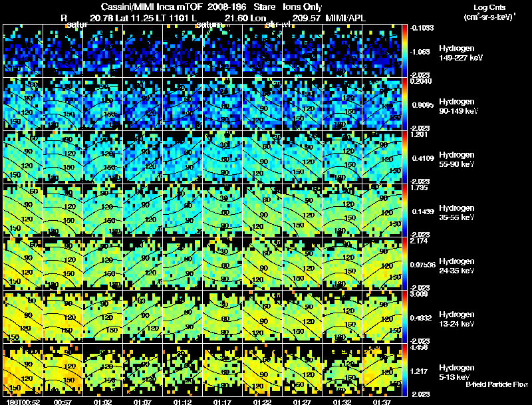Click the 209.57 value in the header

coord(307,18)
